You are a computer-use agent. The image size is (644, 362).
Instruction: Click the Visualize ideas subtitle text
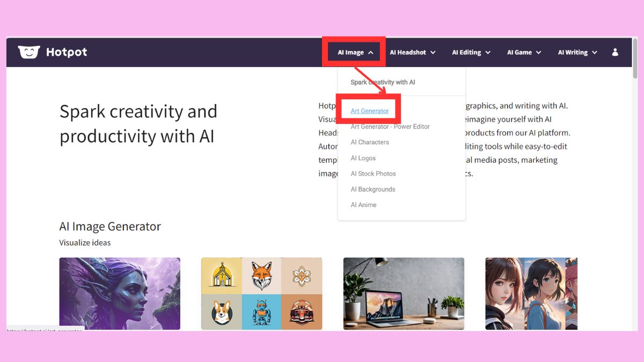click(x=85, y=242)
